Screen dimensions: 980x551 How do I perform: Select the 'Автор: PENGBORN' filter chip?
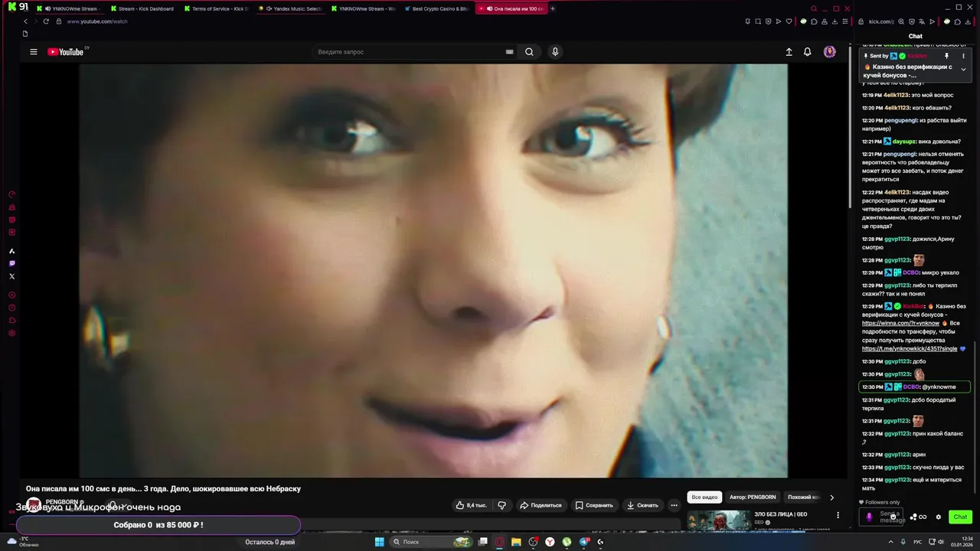click(753, 497)
